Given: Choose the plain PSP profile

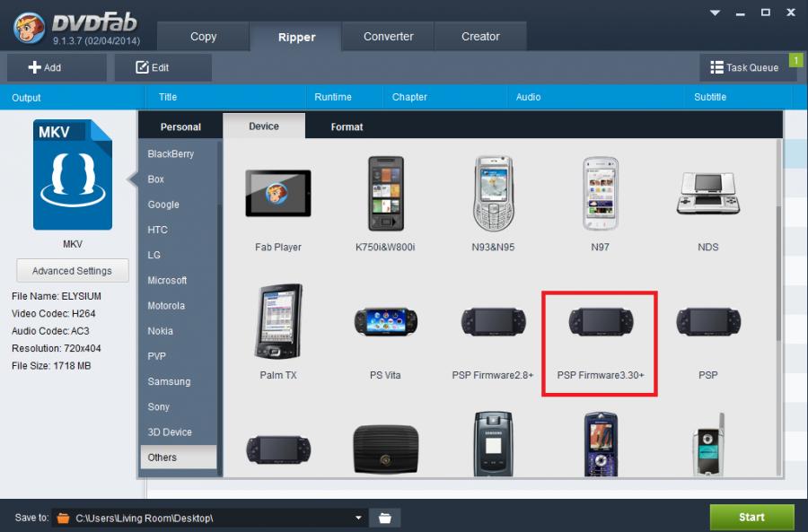Looking at the screenshot, I should [x=708, y=321].
